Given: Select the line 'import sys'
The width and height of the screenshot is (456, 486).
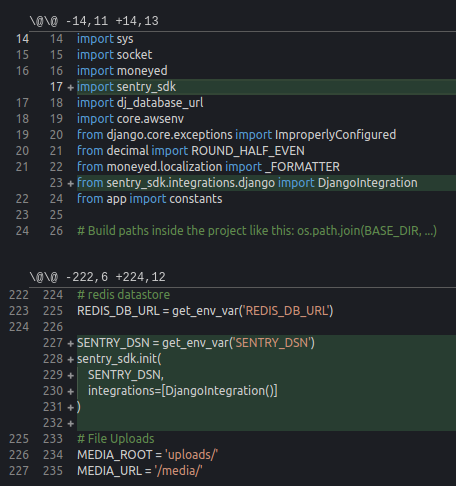Looking at the screenshot, I should click(x=105, y=39).
